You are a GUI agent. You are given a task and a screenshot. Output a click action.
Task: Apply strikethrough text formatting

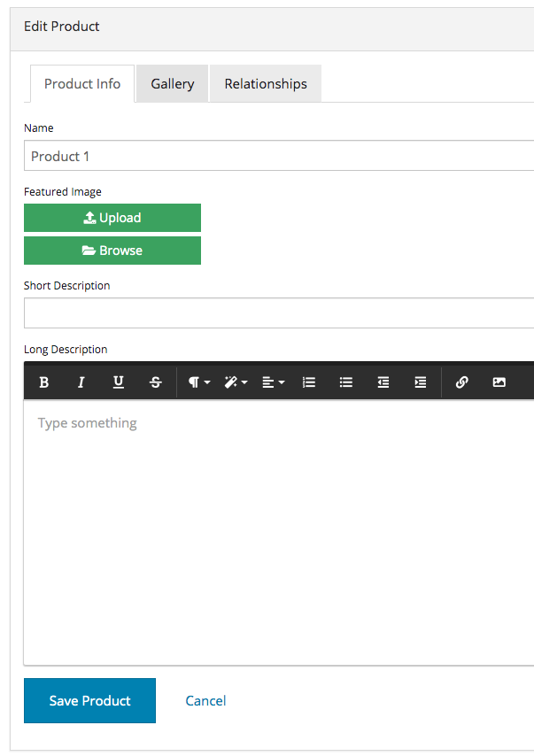pos(155,382)
